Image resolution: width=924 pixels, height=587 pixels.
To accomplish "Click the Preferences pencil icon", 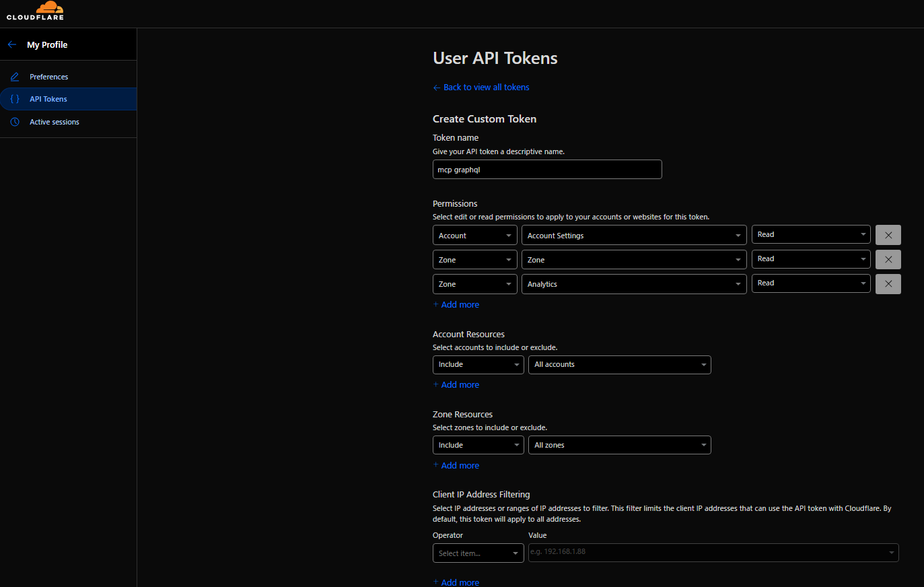I will click(15, 77).
